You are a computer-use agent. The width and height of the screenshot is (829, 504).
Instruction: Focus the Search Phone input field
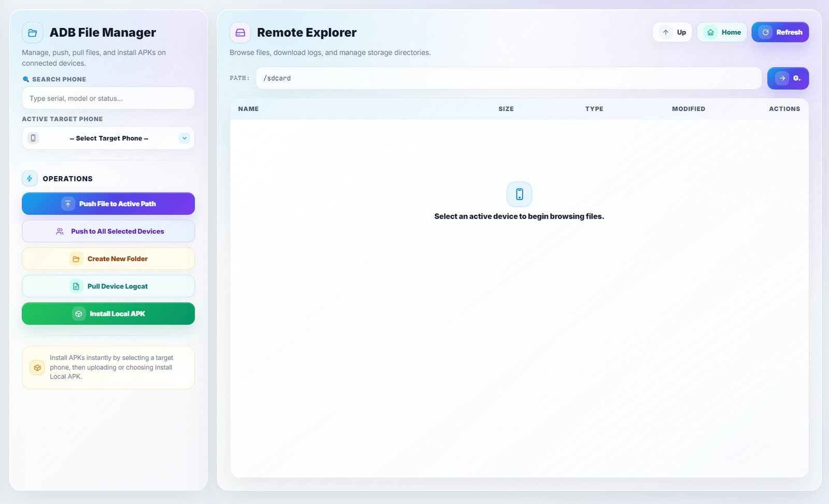pyautogui.click(x=108, y=98)
